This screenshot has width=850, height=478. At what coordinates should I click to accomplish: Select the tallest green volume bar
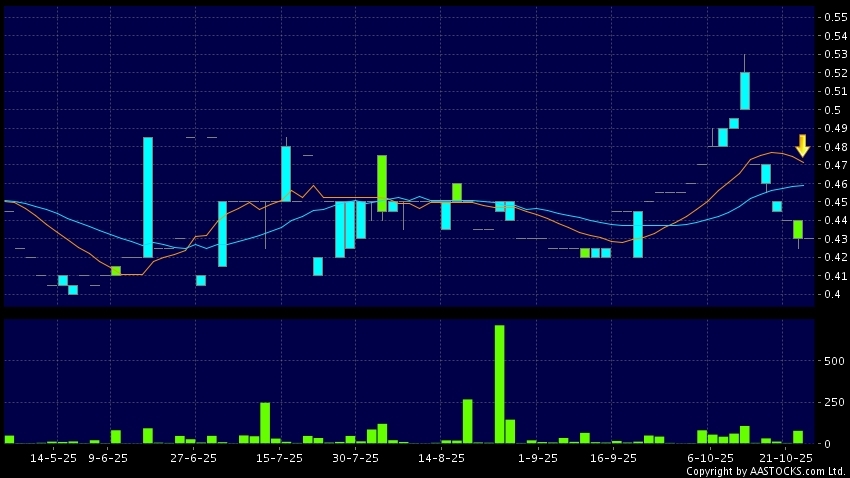click(x=499, y=384)
